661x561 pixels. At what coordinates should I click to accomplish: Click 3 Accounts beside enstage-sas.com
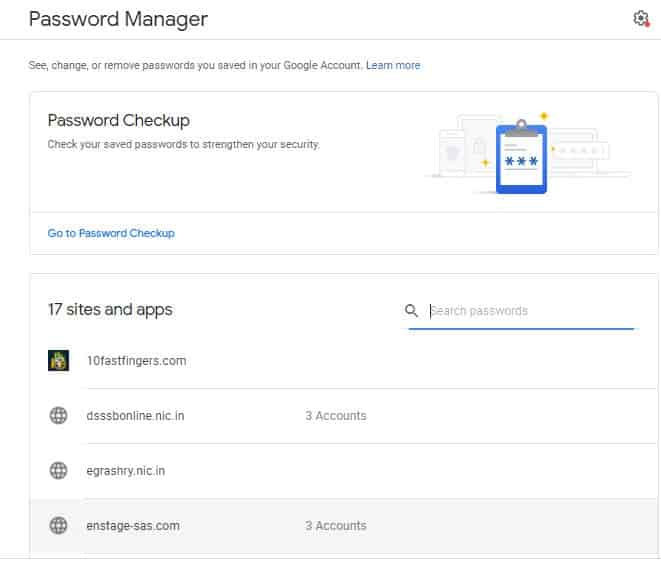tap(336, 526)
